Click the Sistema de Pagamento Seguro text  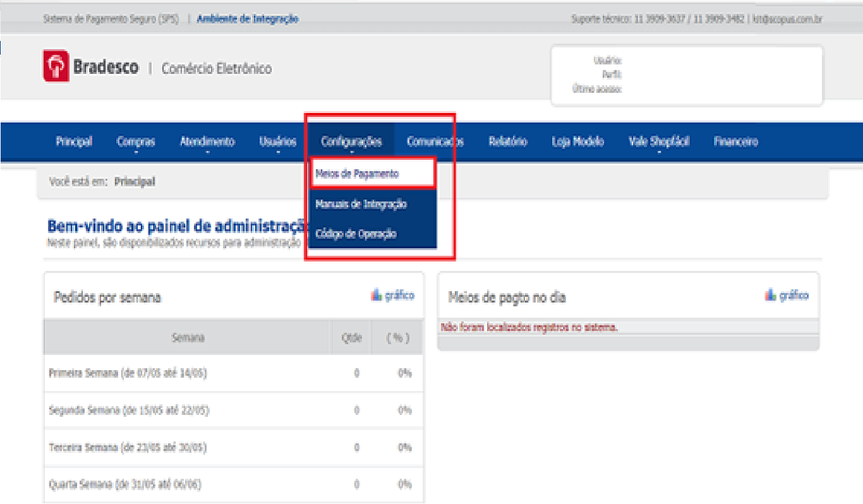coord(112,19)
